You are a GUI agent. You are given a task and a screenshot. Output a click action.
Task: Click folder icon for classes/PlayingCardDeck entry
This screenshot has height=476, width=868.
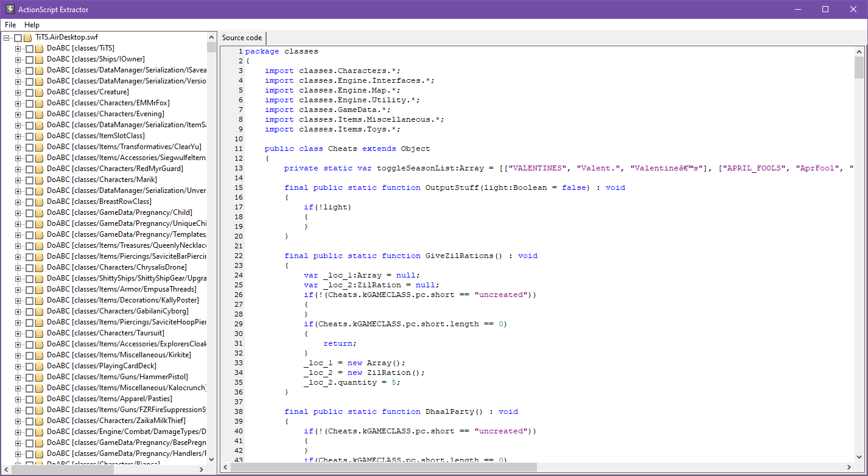pyautogui.click(x=39, y=366)
